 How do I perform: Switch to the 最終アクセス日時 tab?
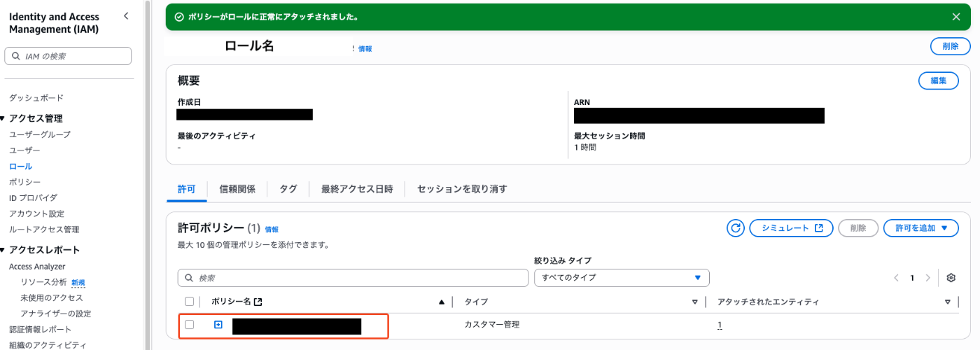click(x=357, y=189)
